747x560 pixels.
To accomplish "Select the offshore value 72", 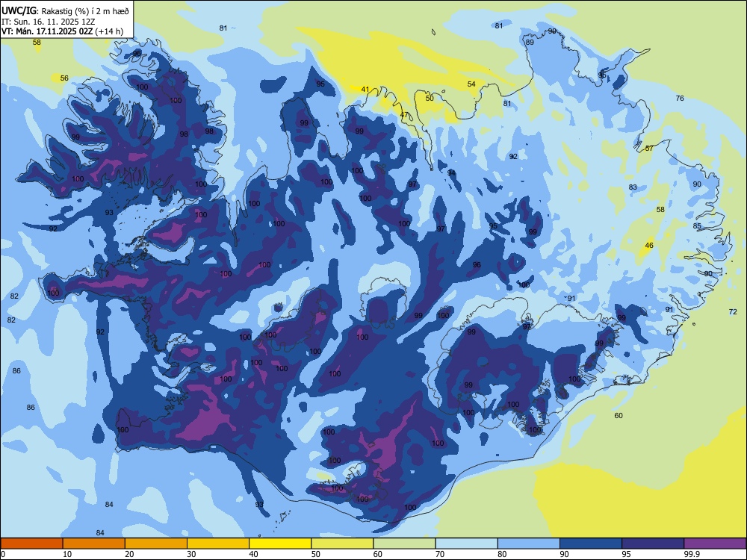I will coord(733,312).
